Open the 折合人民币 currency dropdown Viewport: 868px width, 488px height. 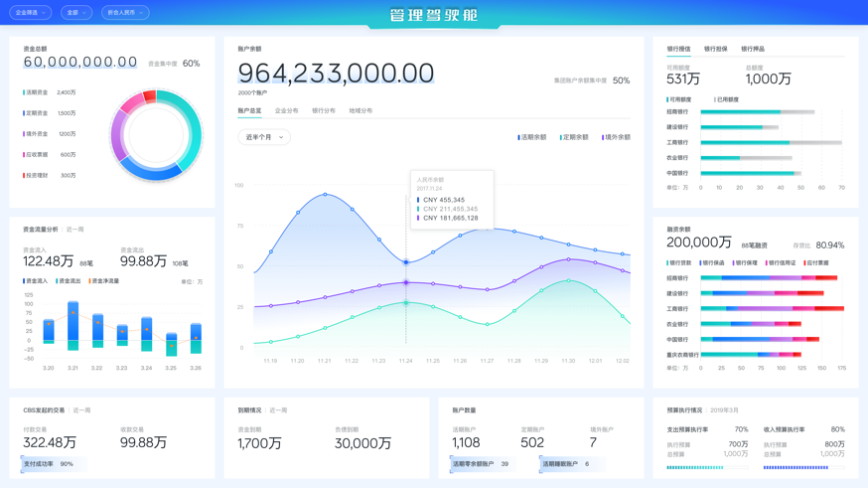pos(125,13)
